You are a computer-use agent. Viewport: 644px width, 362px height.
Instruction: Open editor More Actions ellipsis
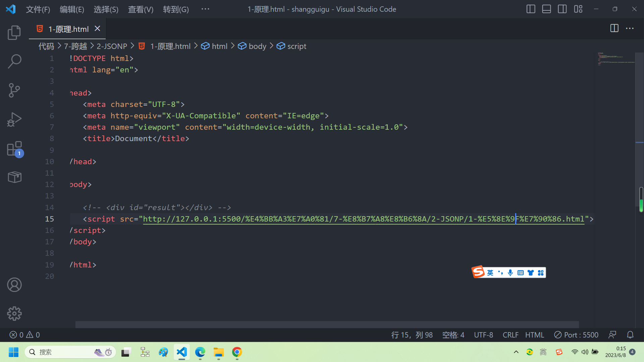tap(630, 28)
